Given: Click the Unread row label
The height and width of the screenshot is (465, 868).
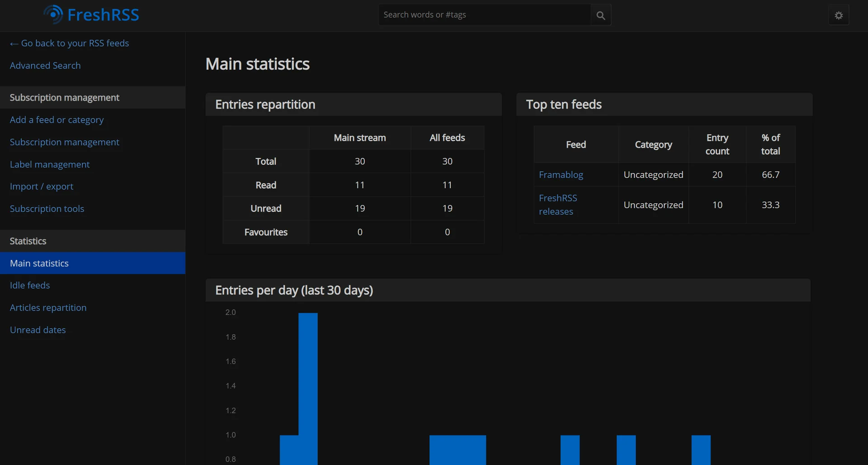Looking at the screenshot, I should click(x=266, y=209).
